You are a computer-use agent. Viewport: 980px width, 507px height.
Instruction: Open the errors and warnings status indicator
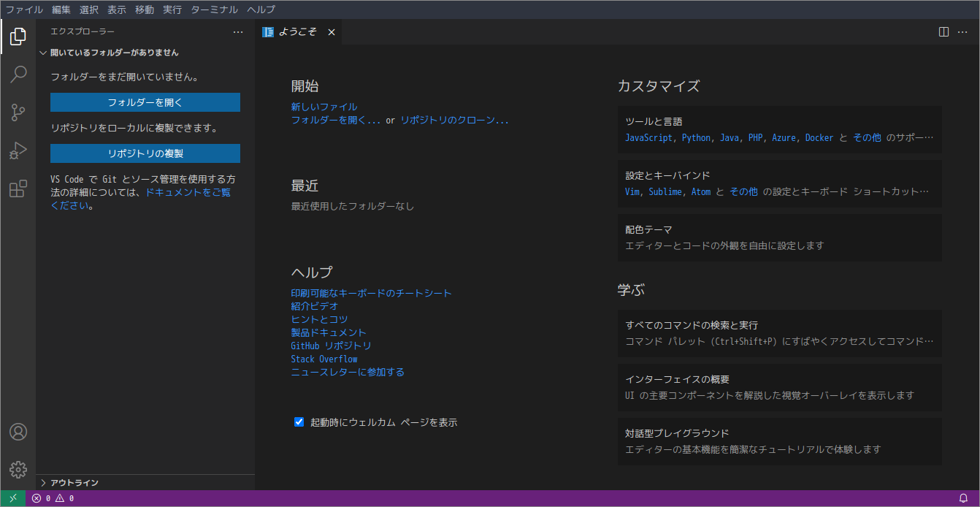[x=53, y=498]
